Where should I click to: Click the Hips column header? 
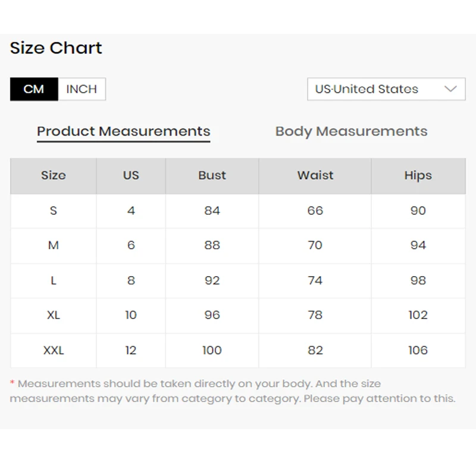[418, 176]
